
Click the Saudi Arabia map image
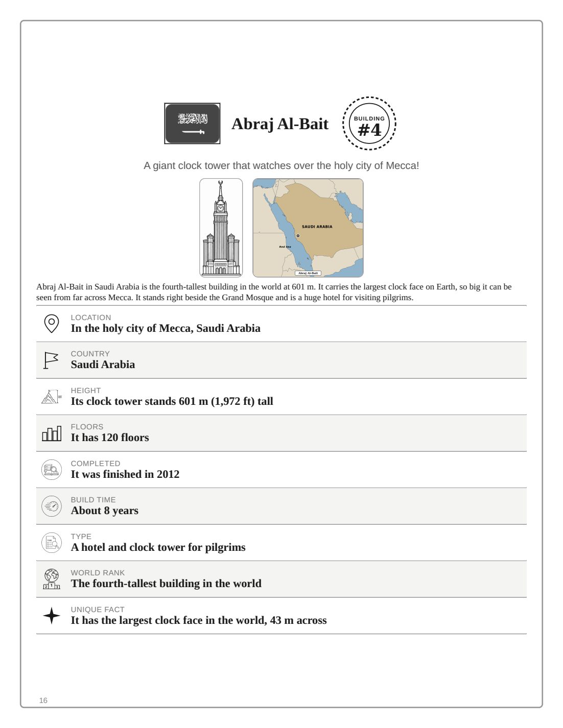(308, 228)
